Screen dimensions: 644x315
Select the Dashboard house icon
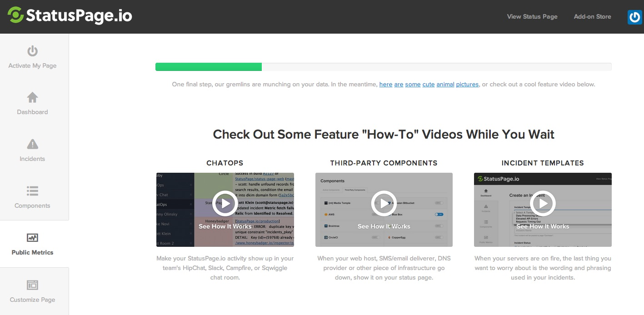[x=32, y=97]
